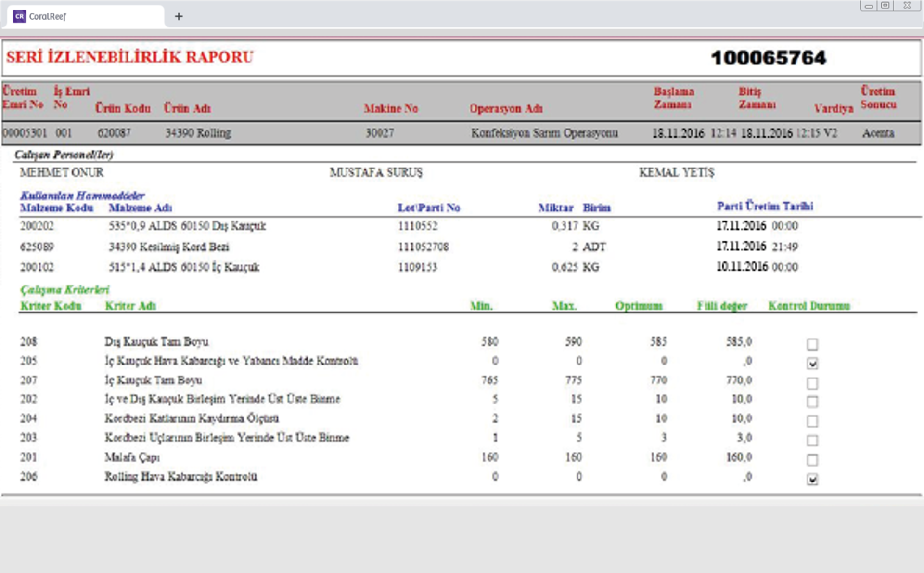Uncheck İç Kauçuk Hava Kabarcığı control checkbox
924x573 pixels.
(x=812, y=364)
